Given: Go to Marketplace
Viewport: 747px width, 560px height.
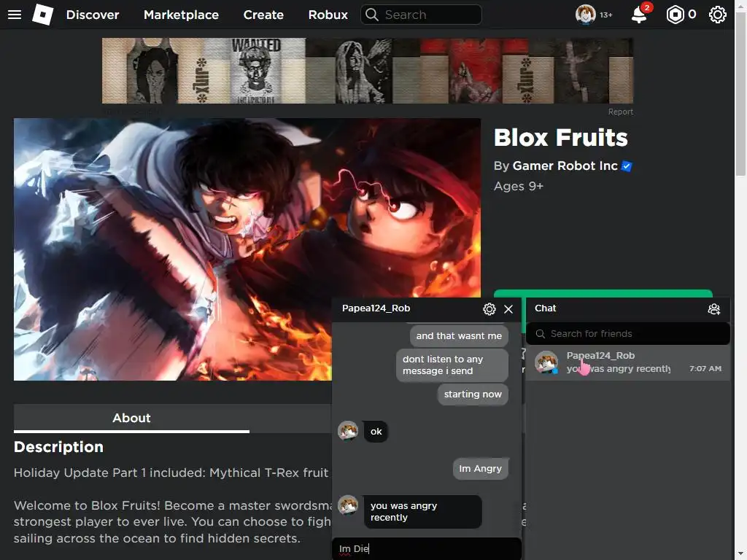Looking at the screenshot, I should [x=181, y=15].
